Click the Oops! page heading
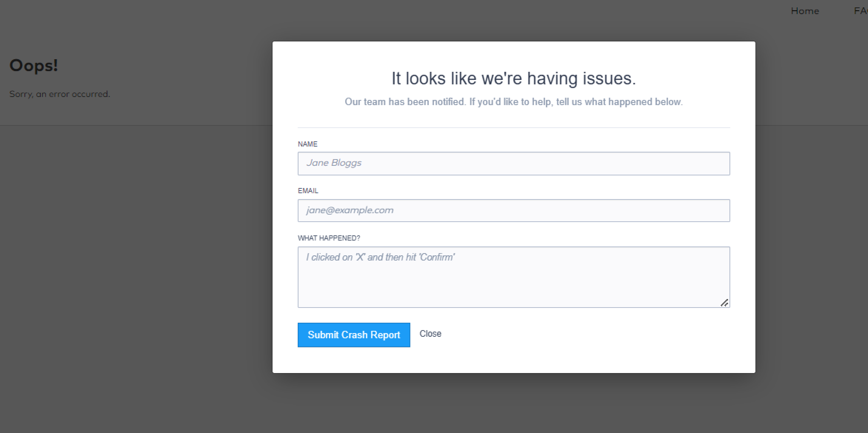868x433 pixels. pos(34,66)
